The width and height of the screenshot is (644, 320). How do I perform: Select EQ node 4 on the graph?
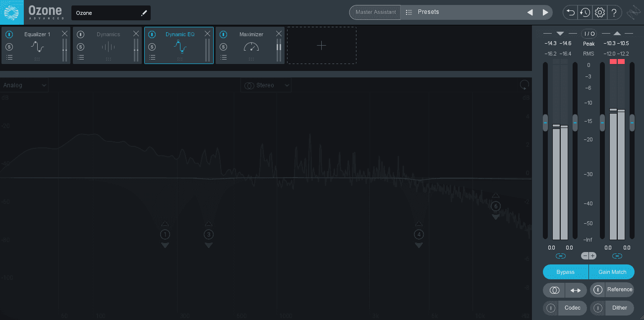tap(419, 235)
